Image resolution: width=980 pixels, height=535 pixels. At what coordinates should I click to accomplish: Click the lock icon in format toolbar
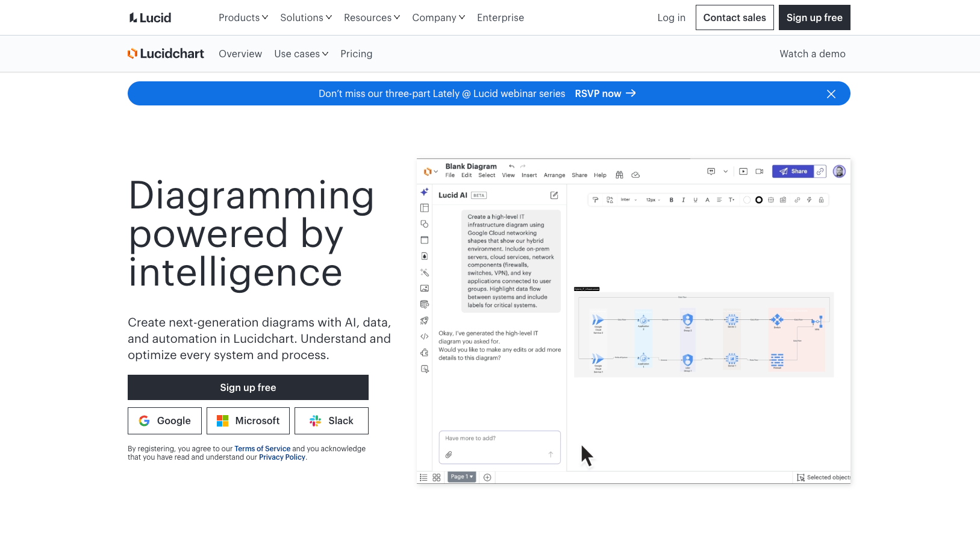[821, 200]
